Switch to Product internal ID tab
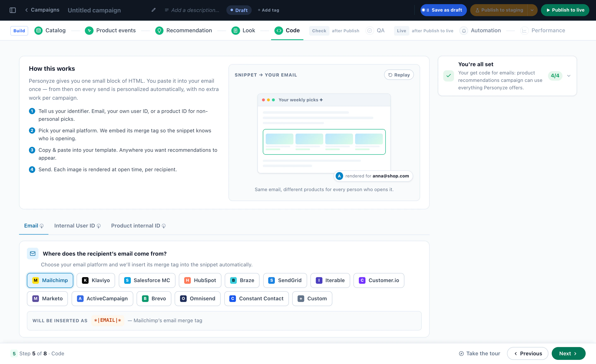 click(138, 226)
